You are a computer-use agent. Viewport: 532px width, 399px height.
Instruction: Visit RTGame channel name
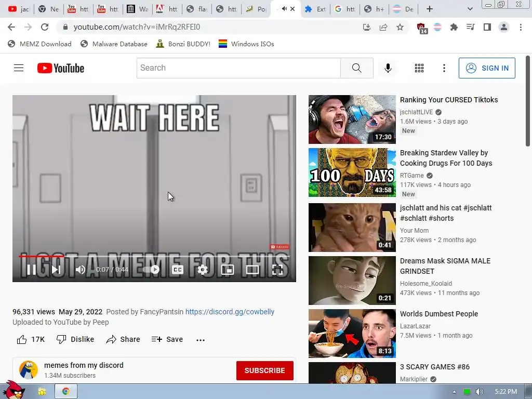pos(412,176)
